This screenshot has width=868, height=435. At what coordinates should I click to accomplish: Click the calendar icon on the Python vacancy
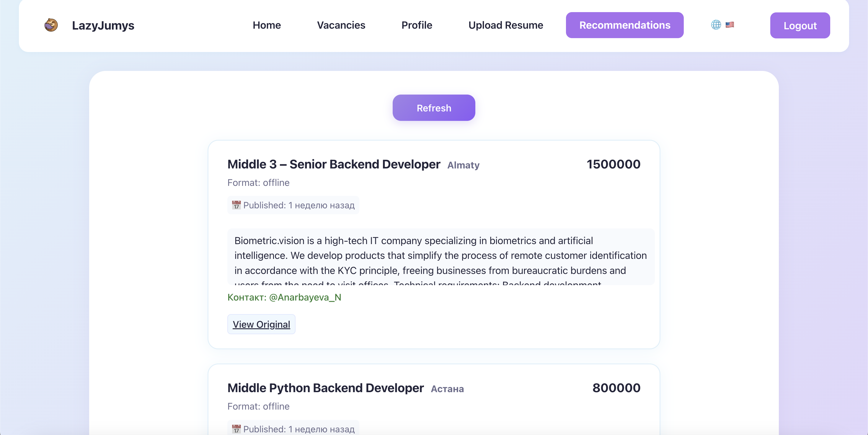pos(236,429)
